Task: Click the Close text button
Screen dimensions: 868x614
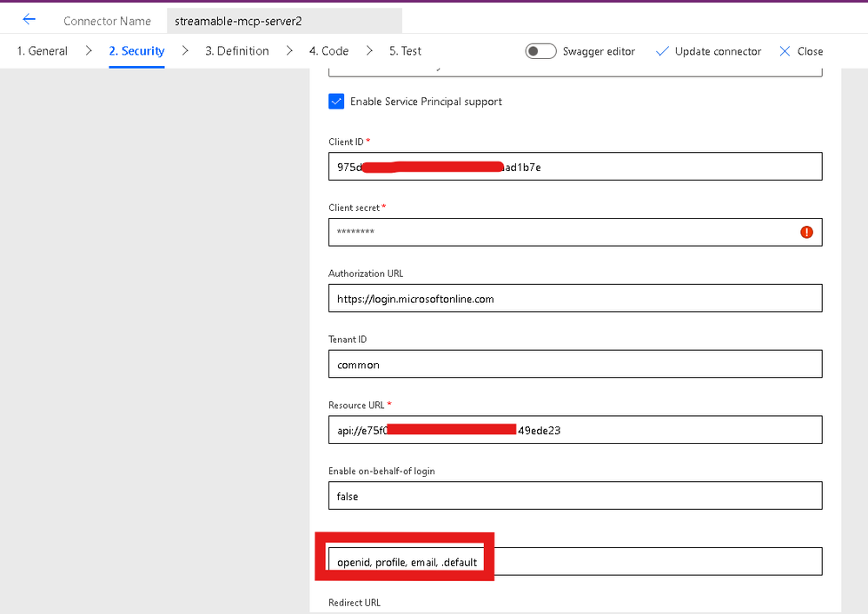Action: point(810,51)
